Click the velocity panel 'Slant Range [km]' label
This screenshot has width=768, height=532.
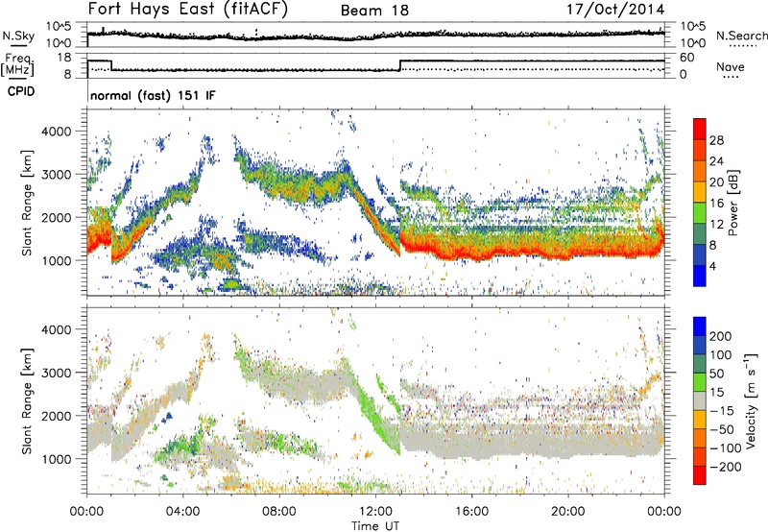tap(27, 400)
